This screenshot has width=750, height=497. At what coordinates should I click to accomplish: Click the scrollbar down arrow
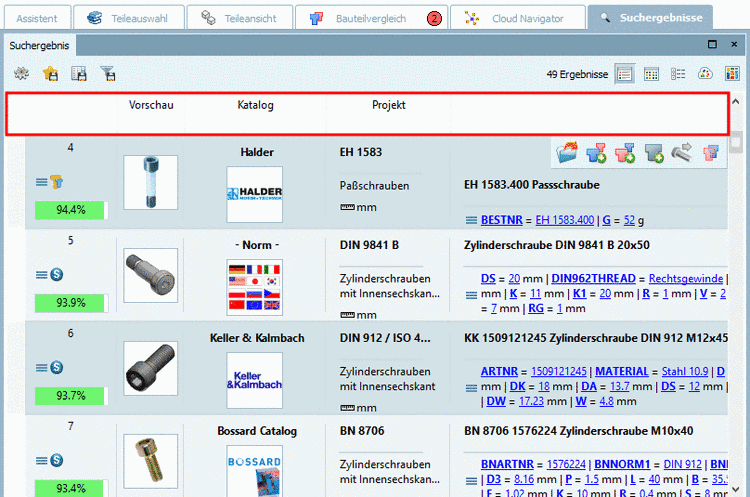tap(736, 489)
